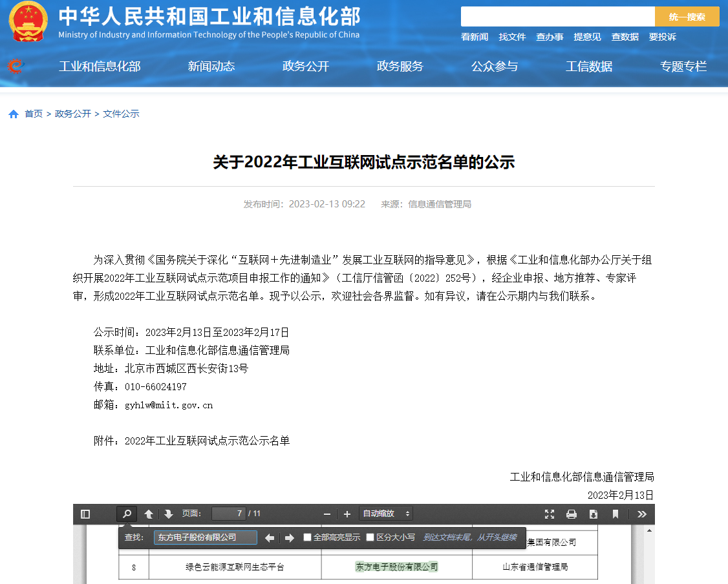The image size is (728, 584).
Task: Go to previous page using the up arrow icon
Action: [149, 514]
